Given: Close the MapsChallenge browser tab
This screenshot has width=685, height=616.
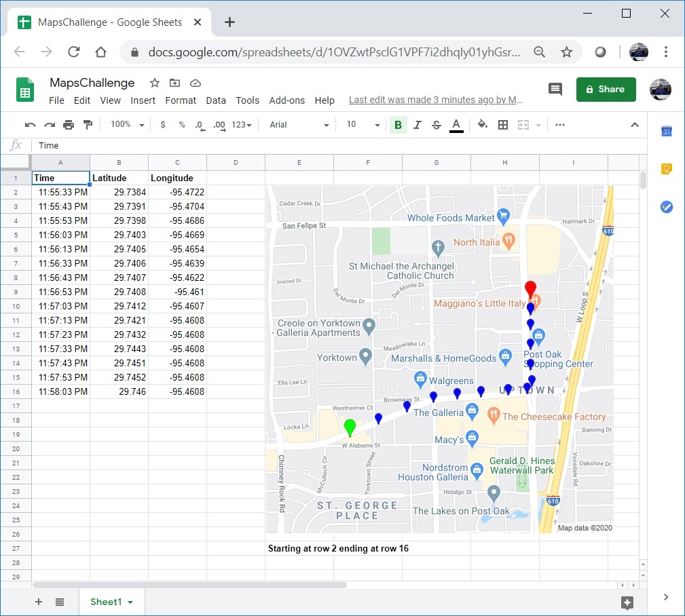Looking at the screenshot, I should point(198,22).
